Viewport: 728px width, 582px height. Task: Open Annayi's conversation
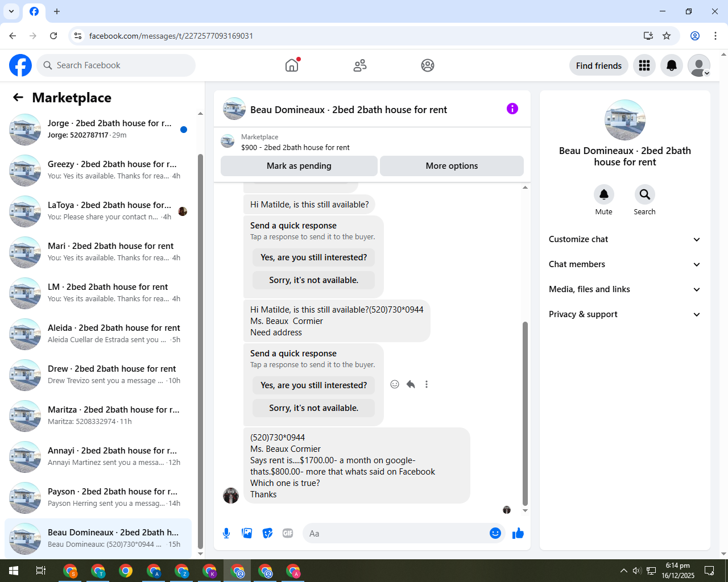[98, 456]
